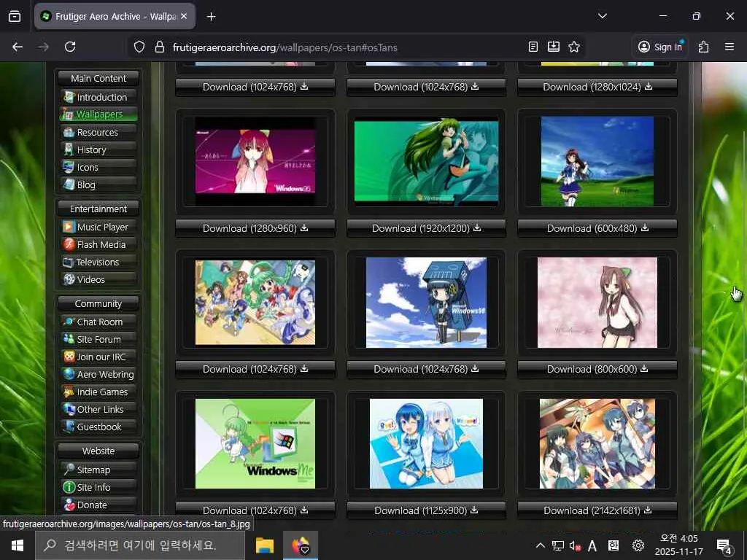Visit the Blog from sidebar
Viewport: 747px width, 560px height.
tap(98, 184)
